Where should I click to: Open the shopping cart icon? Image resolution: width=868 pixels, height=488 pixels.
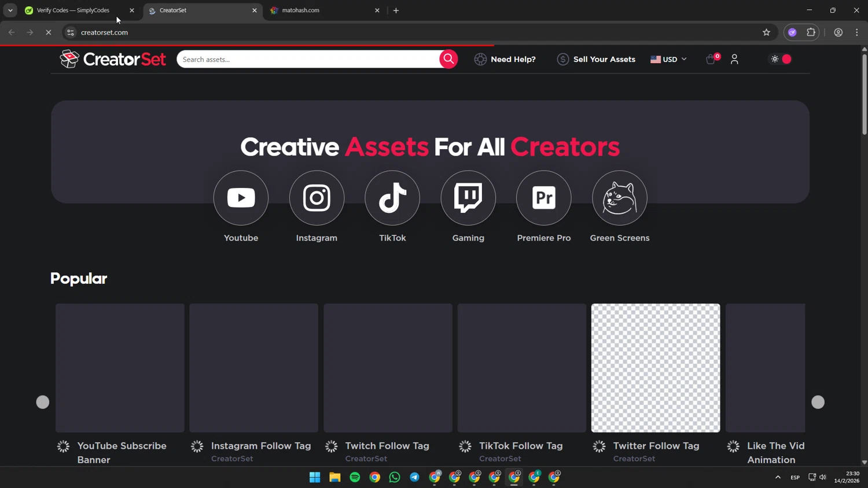click(x=711, y=59)
